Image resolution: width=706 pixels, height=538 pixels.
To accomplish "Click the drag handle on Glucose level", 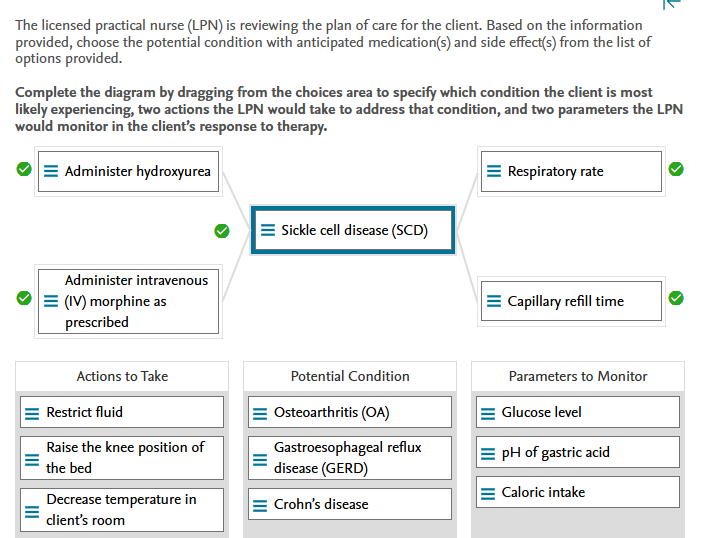I will [488, 413].
